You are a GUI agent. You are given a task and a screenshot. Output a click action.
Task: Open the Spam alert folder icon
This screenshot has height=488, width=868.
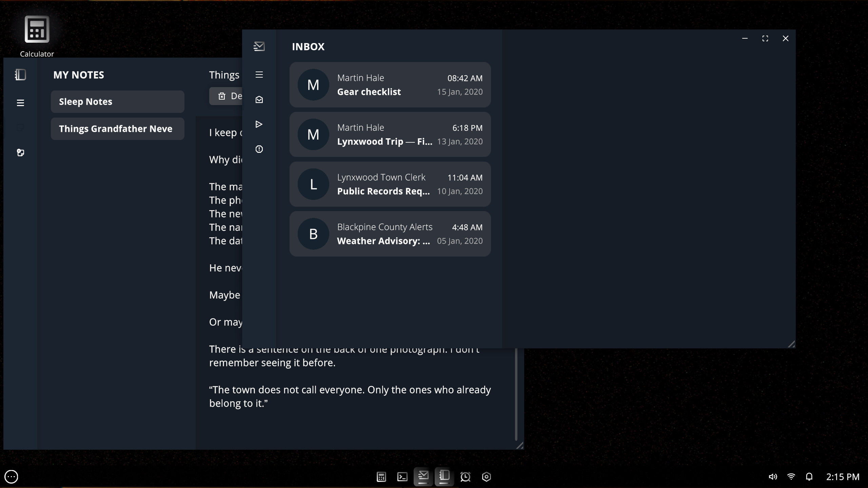(x=259, y=149)
